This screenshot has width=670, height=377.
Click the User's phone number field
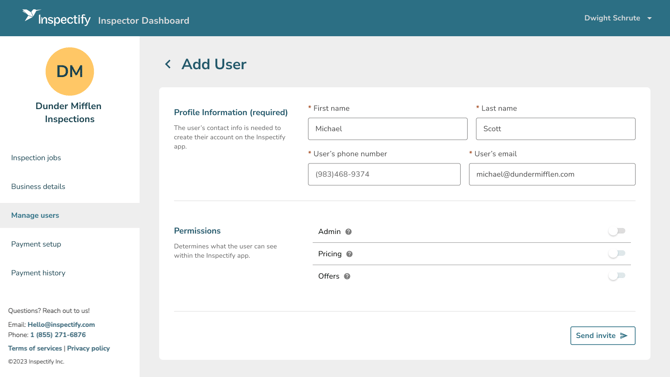[384, 174]
